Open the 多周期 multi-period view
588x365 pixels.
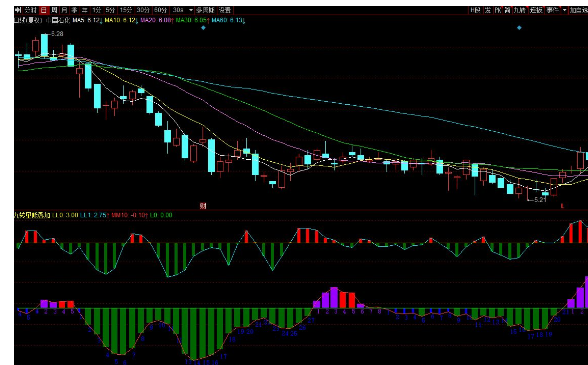click(x=205, y=10)
